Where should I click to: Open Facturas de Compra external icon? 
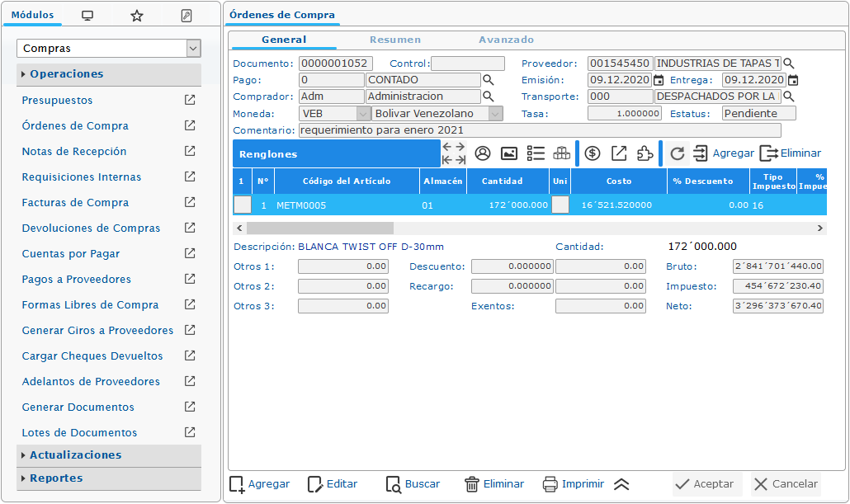pyautogui.click(x=190, y=202)
